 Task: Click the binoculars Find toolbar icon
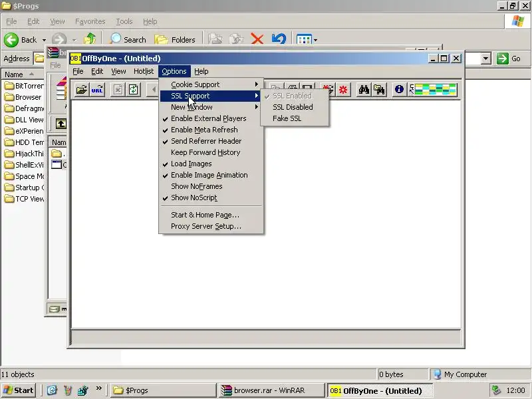[364, 90]
